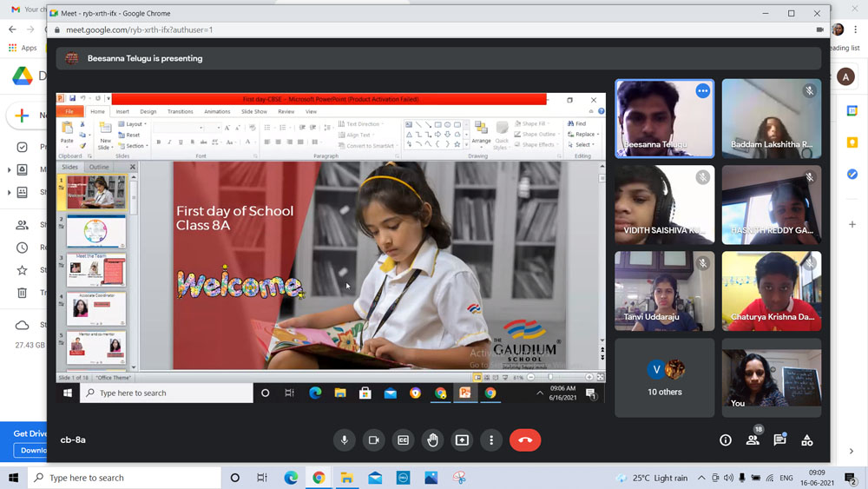Click Get add-ons plus in side panel

pos(852,224)
